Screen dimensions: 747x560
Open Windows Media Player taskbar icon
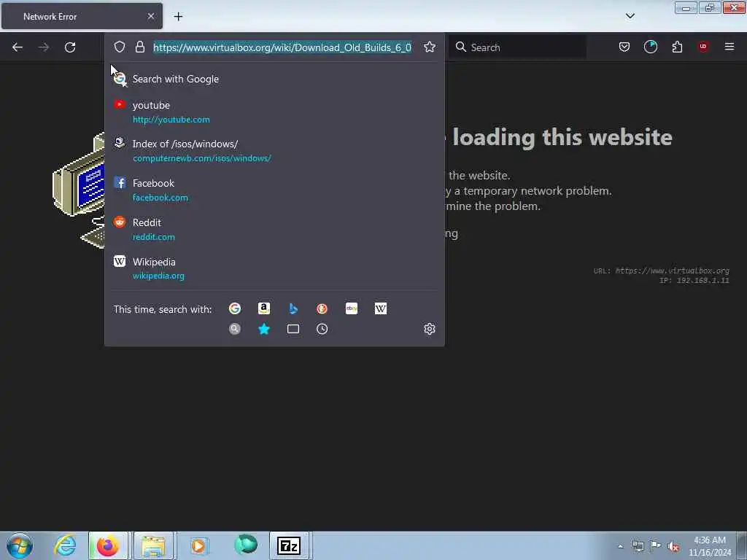click(x=198, y=545)
